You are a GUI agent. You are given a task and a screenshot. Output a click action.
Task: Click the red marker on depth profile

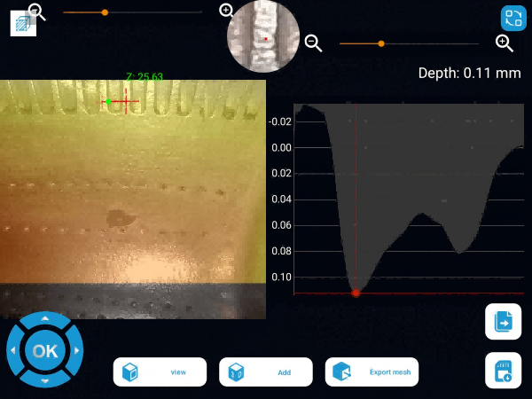click(x=356, y=293)
